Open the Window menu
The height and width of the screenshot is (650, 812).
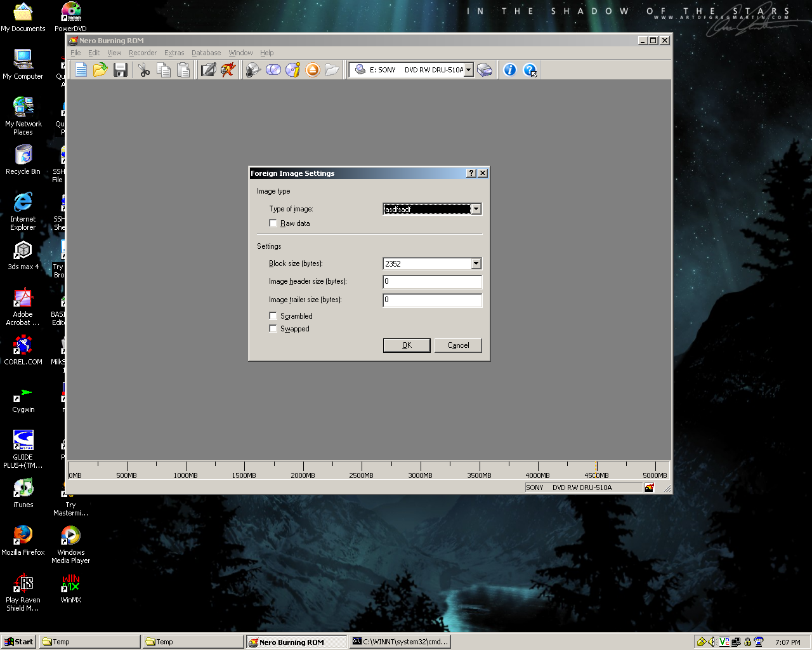pyautogui.click(x=240, y=53)
